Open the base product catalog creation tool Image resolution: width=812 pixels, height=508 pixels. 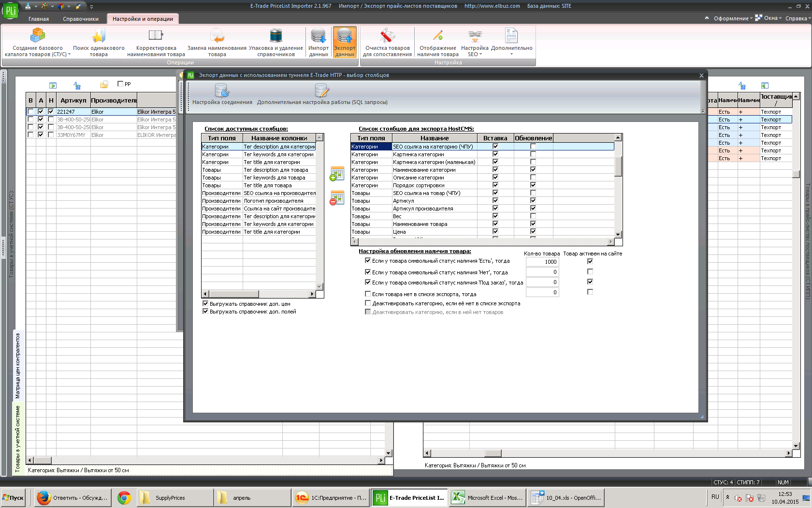click(x=38, y=42)
